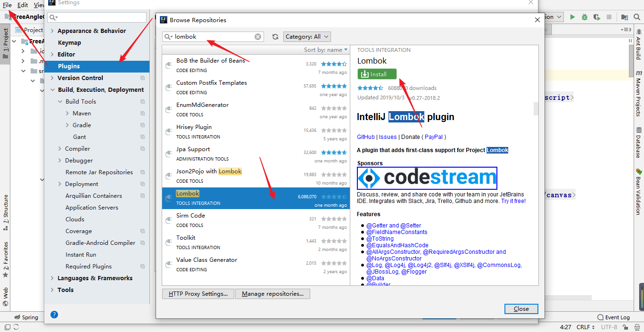Open the PayPal donate link
This screenshot has height=332, width=644.
(434, 137)
